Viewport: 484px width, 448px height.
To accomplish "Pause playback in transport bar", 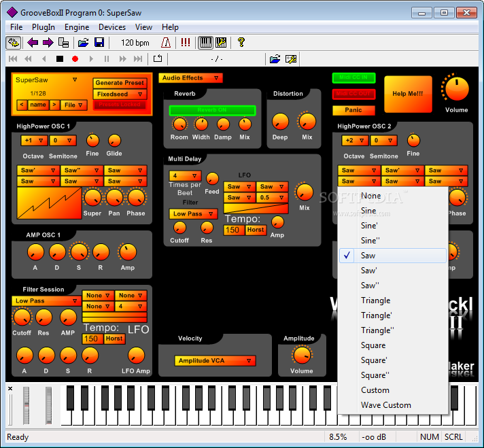I will (107, 58).
